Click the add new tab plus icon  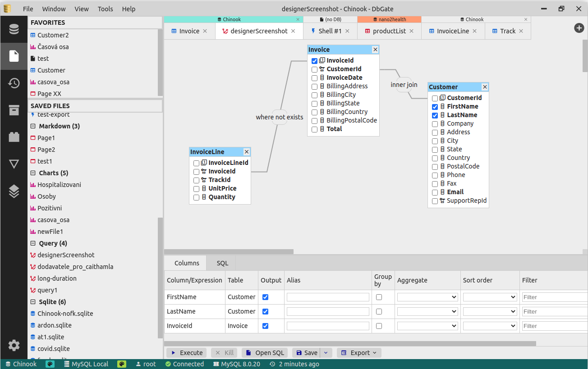(579, 28)
